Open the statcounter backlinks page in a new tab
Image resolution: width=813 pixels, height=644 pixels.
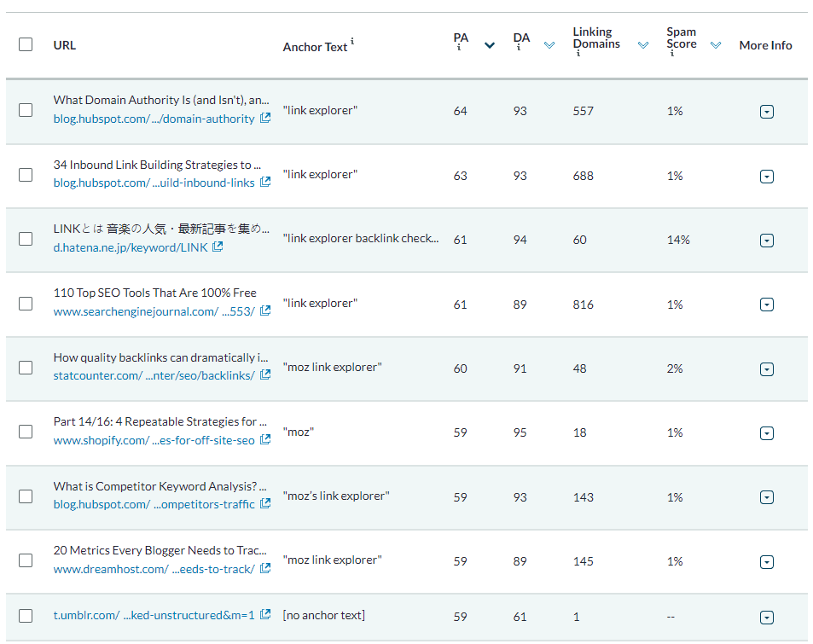click(x=265, y=376)
